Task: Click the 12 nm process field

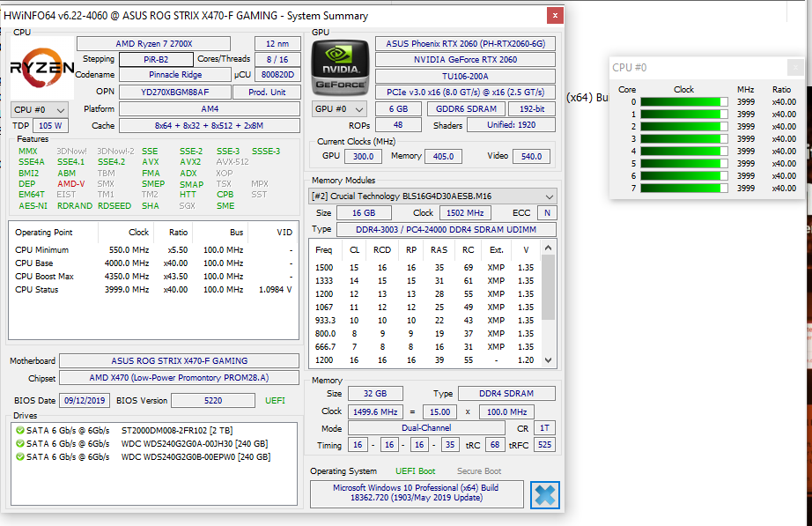Action: coord(277,44)
